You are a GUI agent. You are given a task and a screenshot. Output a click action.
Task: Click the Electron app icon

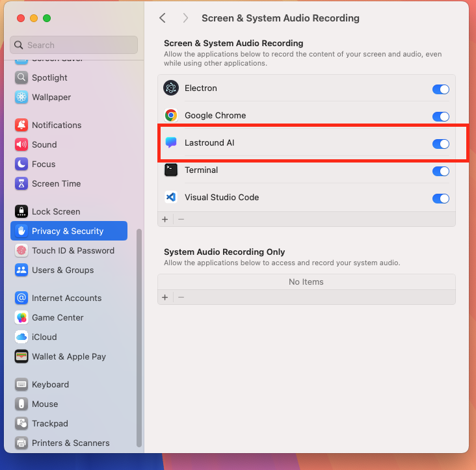(171, 88)
